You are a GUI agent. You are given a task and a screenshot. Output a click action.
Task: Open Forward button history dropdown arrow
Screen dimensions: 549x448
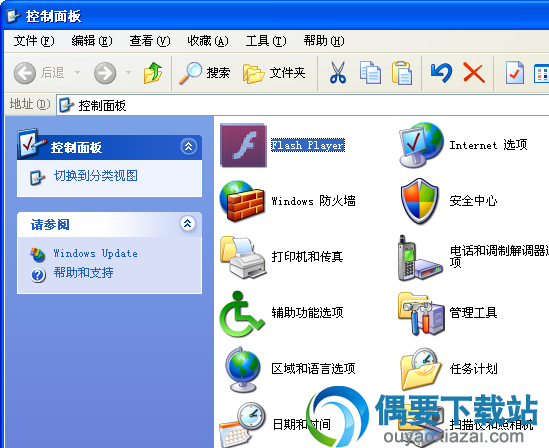click(x=128, y=73)
